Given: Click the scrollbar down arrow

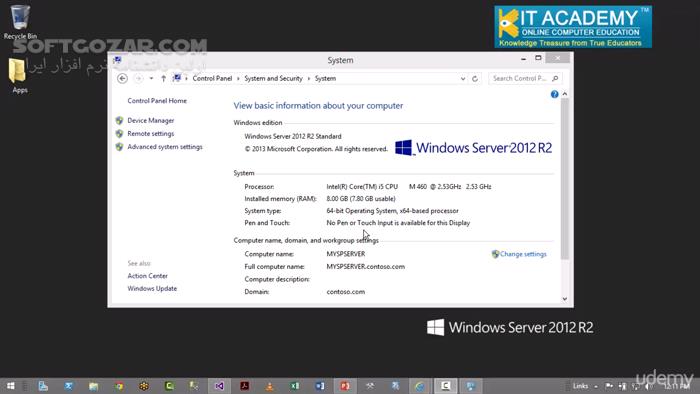Looking at the screenshot, I should click(x=565, y=299).
